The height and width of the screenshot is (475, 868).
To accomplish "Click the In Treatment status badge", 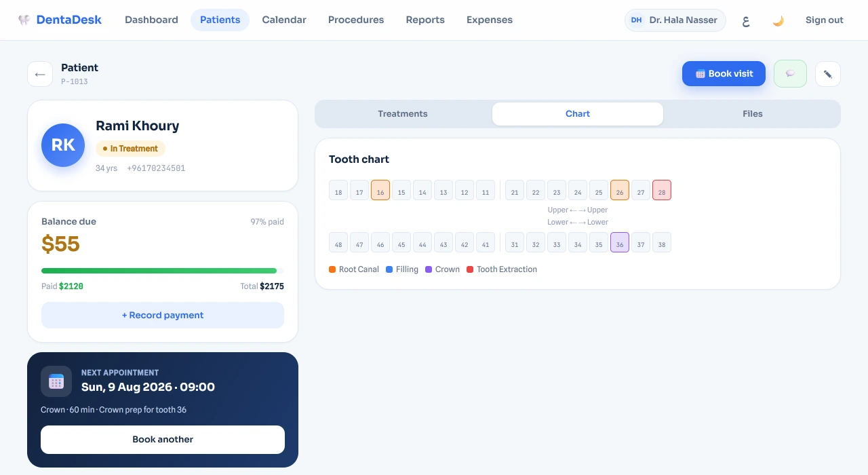I will click(x=130, y=149).
